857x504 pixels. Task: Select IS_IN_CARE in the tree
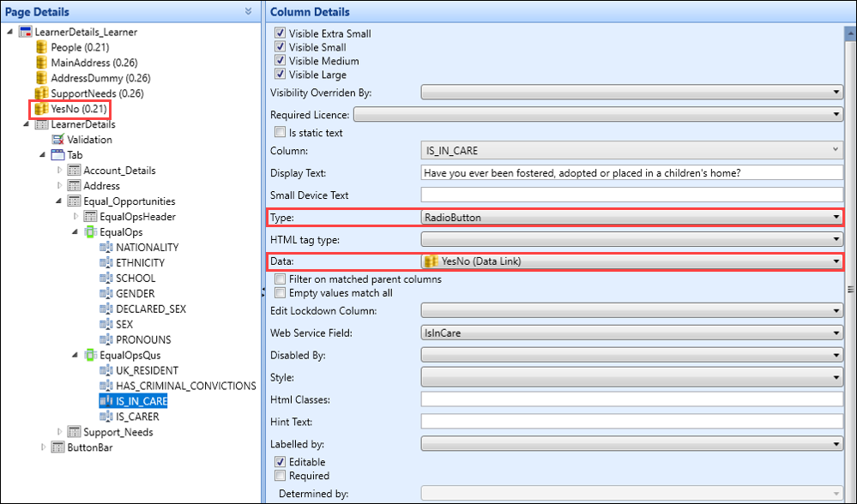click(141, 401)
